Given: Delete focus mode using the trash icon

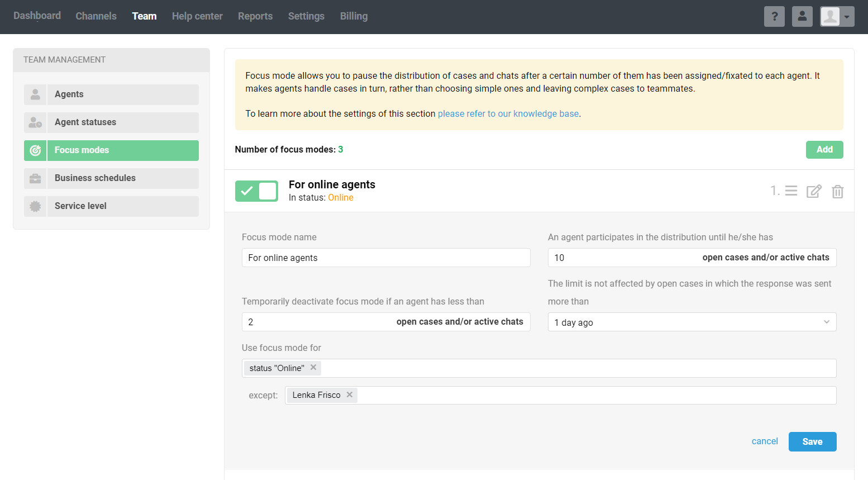Looking at the screenshot, I should pyautogui.click(x=837, y=192).
